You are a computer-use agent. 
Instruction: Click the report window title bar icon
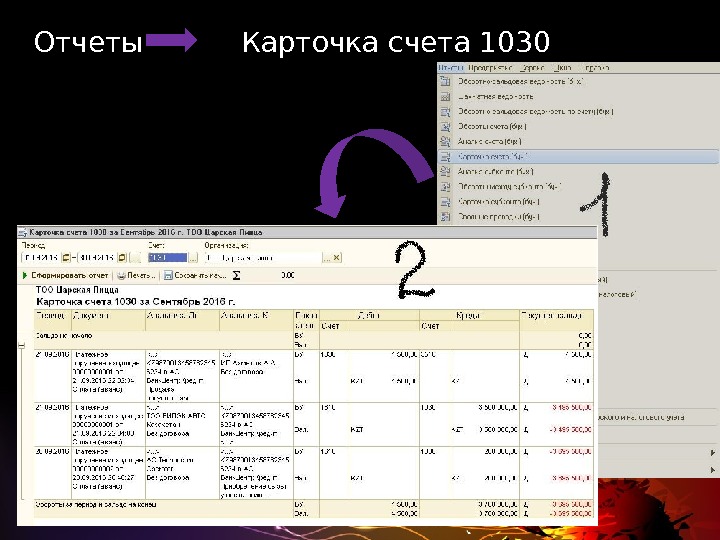[22, 232]
